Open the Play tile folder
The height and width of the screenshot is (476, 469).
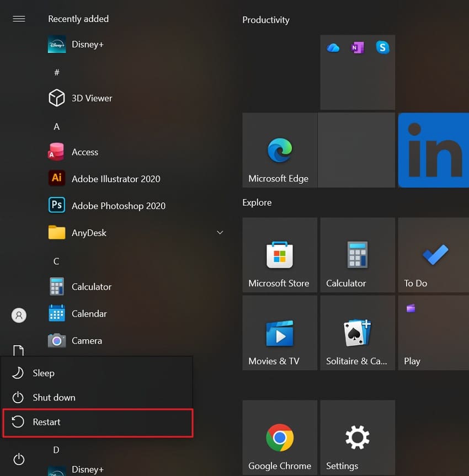click(434, 333)
